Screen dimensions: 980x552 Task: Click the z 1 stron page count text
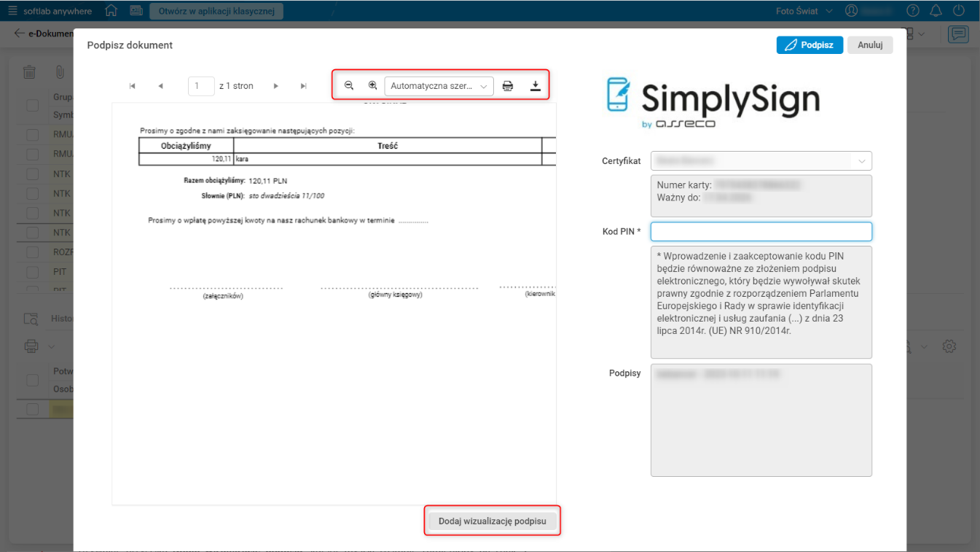[236, 86]
